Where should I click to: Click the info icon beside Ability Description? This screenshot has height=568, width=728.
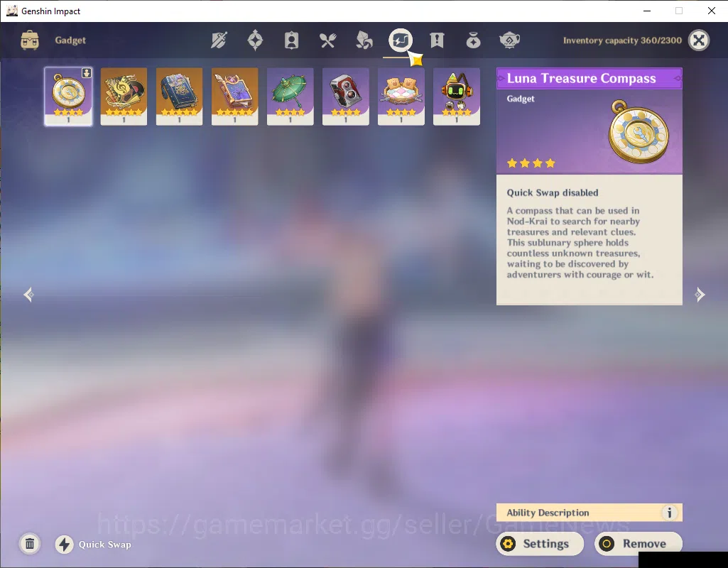[x=669, y=513]
